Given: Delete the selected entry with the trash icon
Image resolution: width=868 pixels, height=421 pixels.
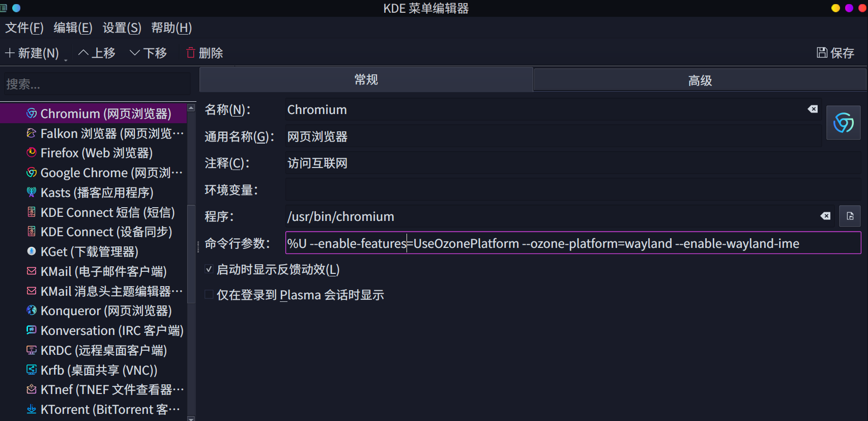Looking at the screenshot, I should pos(204,53).
